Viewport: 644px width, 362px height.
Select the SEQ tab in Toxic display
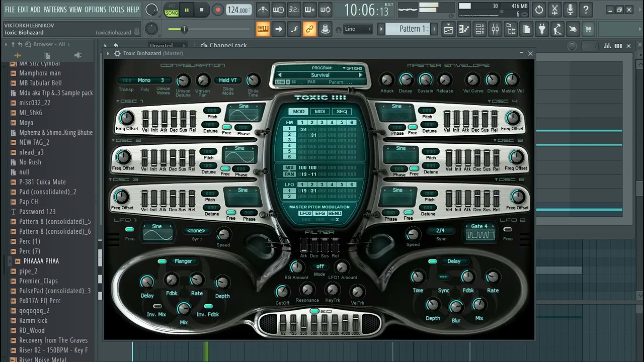[x=342, y=112]
